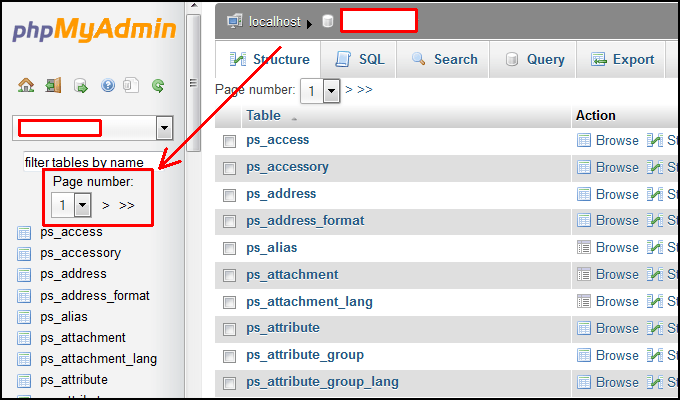This screenshot has height=400, width=680.
Task: Open the SQL tab
Action: 359,59
